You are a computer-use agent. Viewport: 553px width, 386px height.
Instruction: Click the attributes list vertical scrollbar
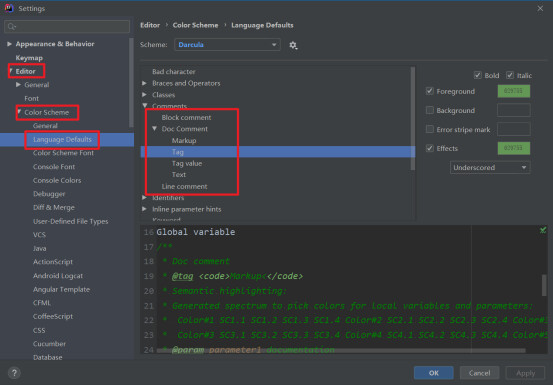tap(413, 119)
